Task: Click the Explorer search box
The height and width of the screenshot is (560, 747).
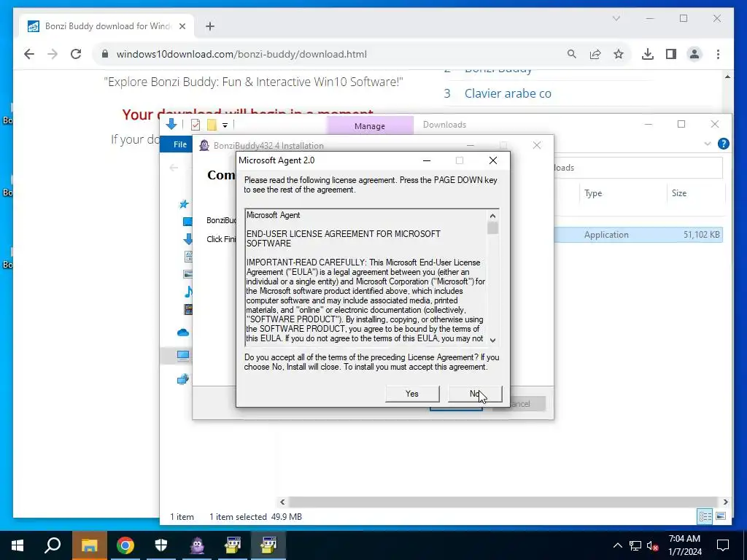Action: [x=638, y=168]
